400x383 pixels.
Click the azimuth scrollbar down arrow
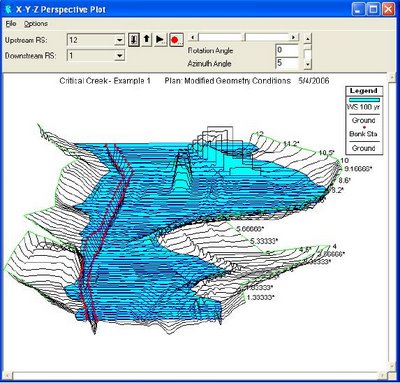point(308,65)
